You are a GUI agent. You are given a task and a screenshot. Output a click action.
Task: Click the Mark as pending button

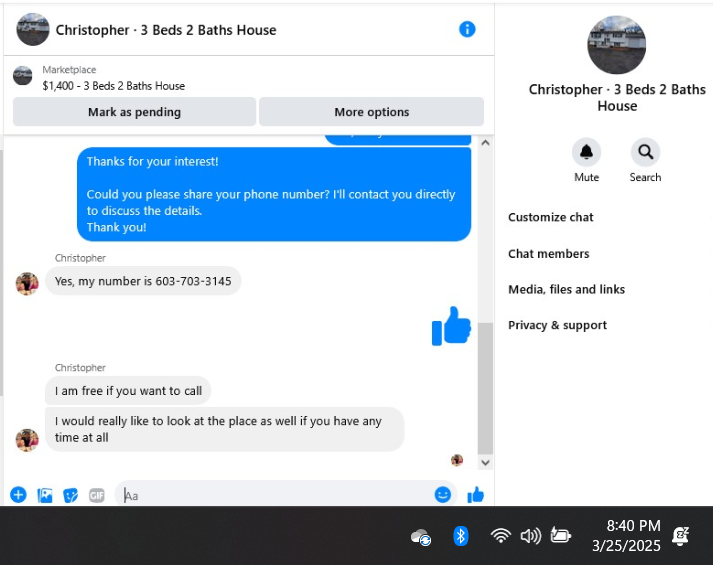(134, 112)
